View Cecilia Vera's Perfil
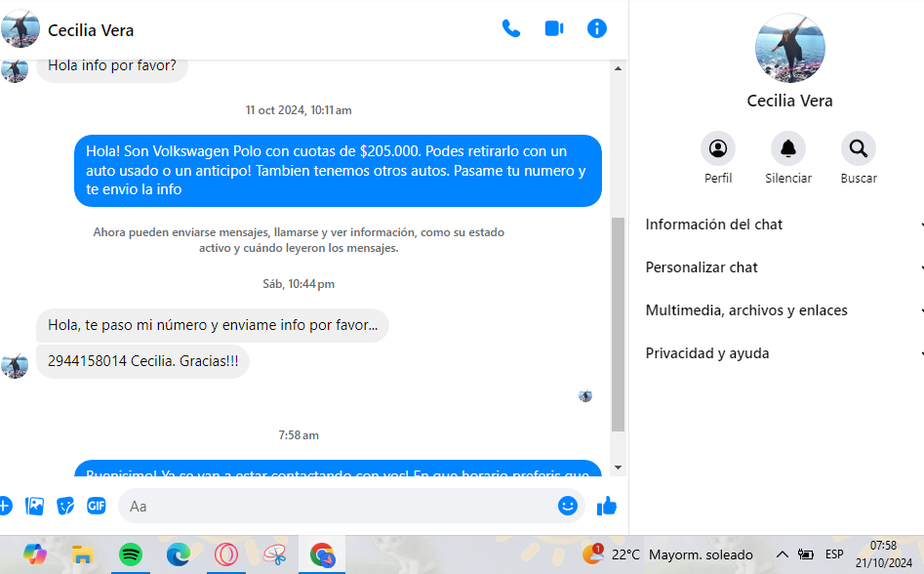Screen dimensions: 924x574 [718, 149]
